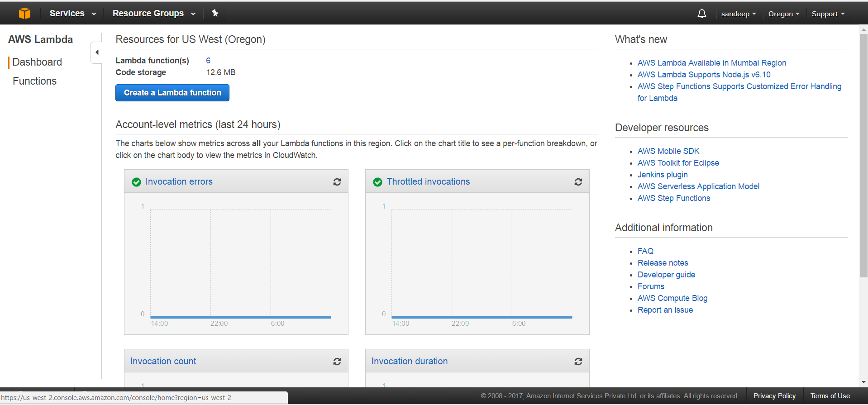The height and width of the screenshot is (405, 868).
Task: Open Privacy Policy in the footer
Action: pyautogui.click(x=774, y=396)
